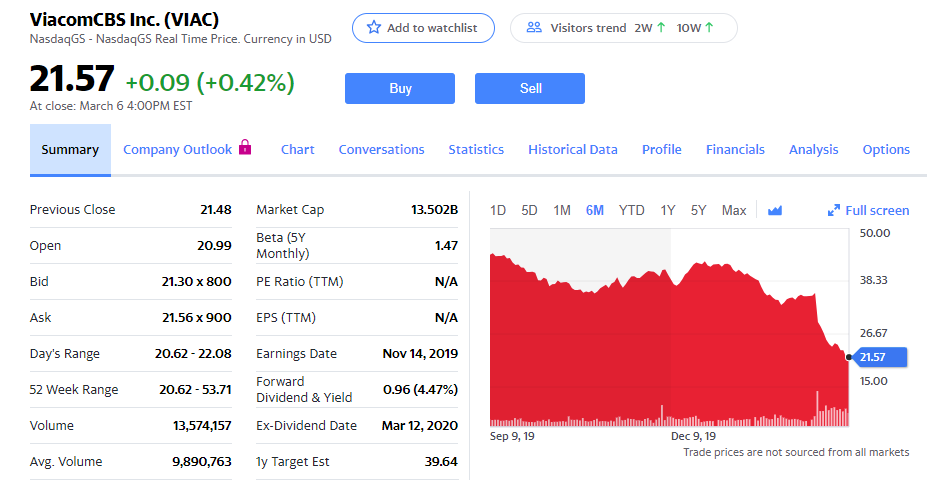Click Day's Range value 20.62 - 22.08
Image resolution: width=927 pixels, height=480 pixels.
193,353
